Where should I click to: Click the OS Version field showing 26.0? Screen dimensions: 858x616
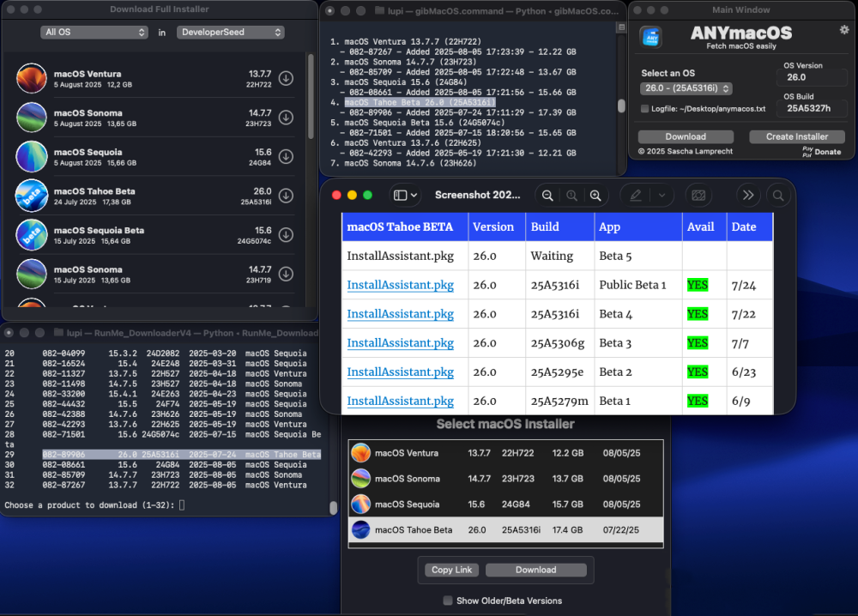(x=812, y=78)
